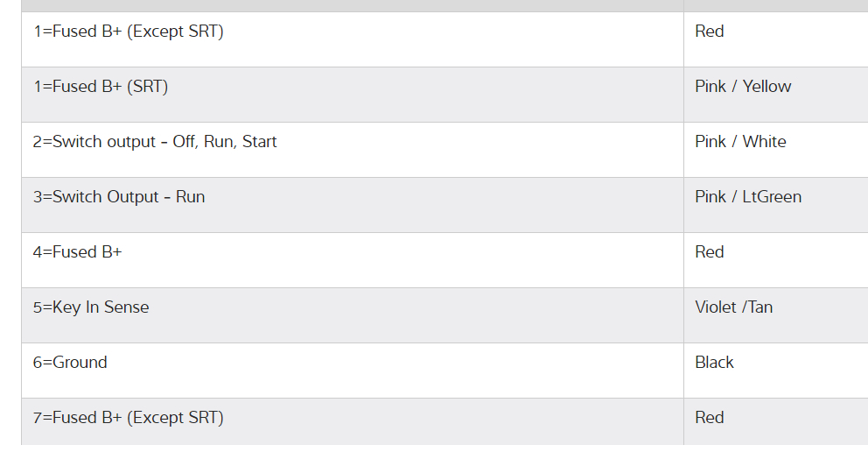Select the Red cell in the first row
Viewport: 868px width, 452px height.
coord(710,32)
